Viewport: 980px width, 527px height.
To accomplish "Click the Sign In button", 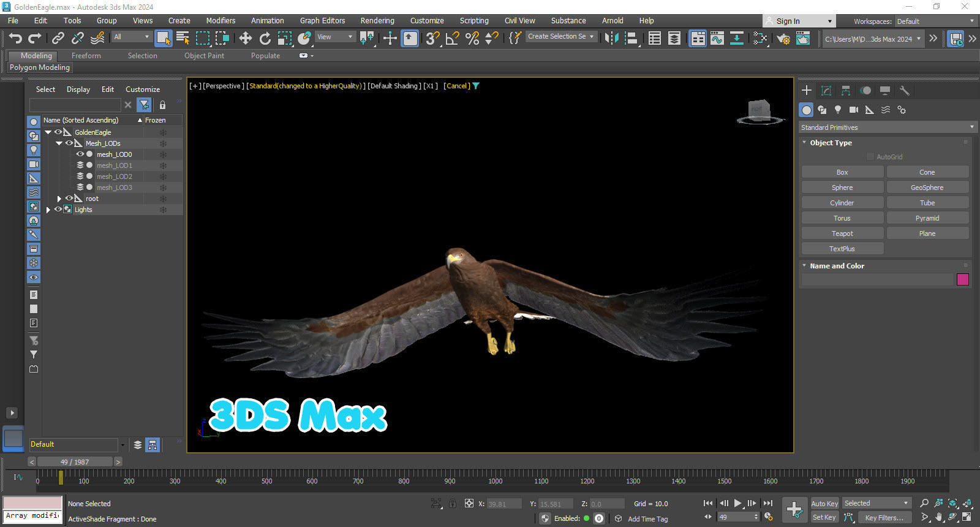I will (x=799, y=21).
